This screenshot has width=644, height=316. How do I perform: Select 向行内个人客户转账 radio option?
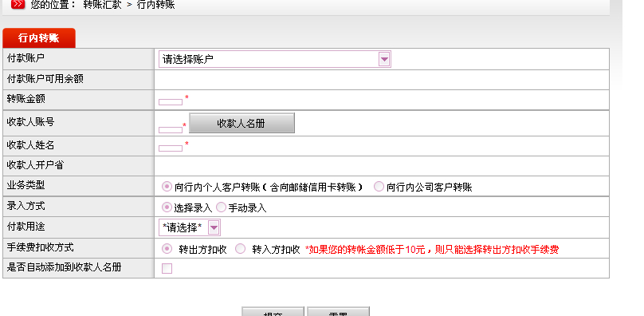click(x=167, y=187)
